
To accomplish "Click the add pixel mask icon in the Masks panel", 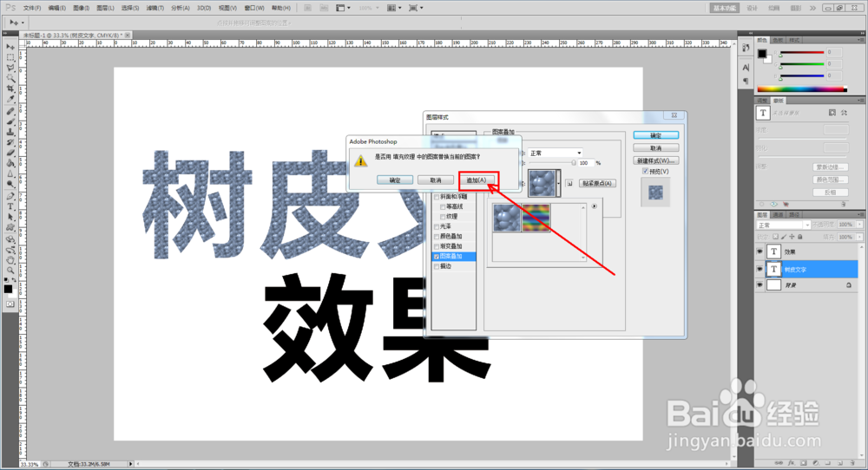I will [x=832, y=113].
